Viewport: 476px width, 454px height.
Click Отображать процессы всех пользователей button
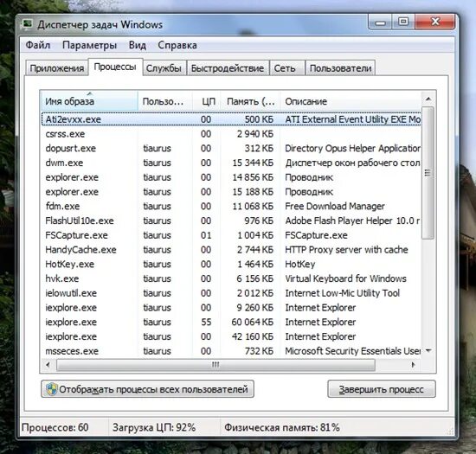[x=147, y=389]
